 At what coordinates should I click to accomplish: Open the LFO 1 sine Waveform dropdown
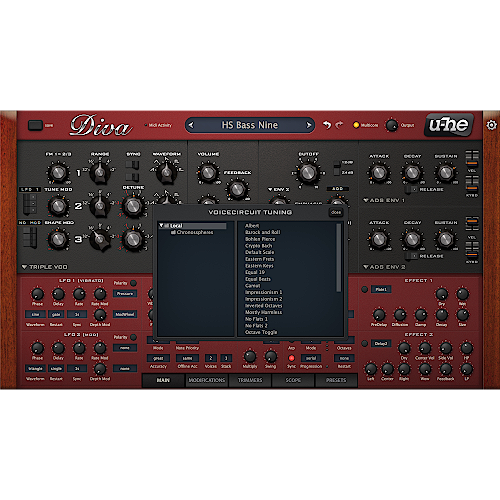35,314
